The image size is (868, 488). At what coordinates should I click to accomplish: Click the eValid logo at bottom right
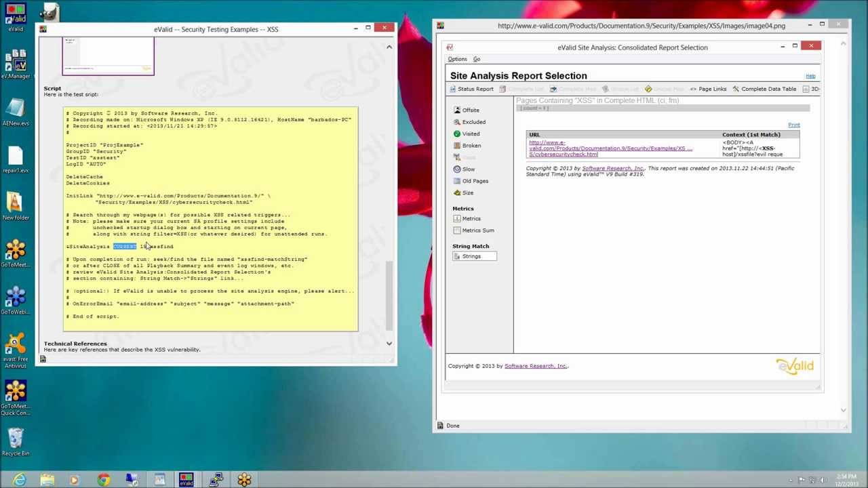point(794,366)
